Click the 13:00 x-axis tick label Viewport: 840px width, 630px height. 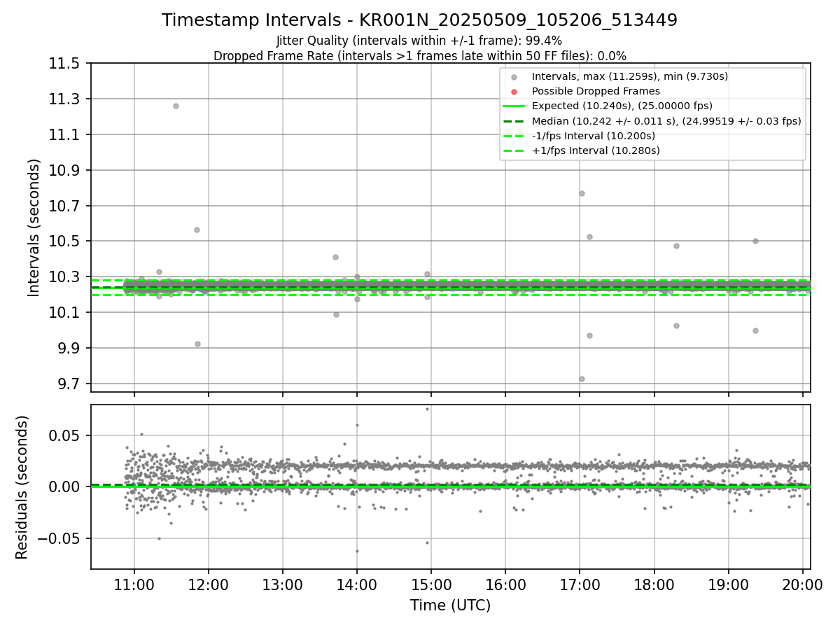point(283,585)
